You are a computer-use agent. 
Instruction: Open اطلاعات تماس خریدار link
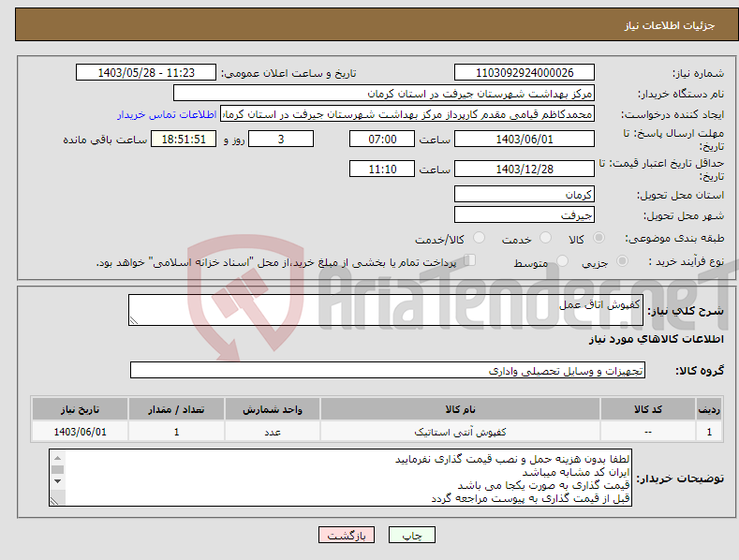point(167,114)
